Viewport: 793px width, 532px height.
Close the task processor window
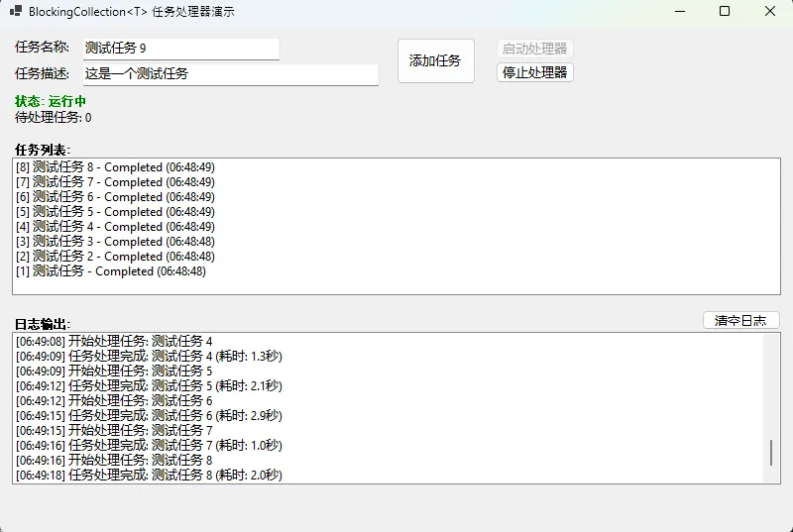(x=770, y=12)
